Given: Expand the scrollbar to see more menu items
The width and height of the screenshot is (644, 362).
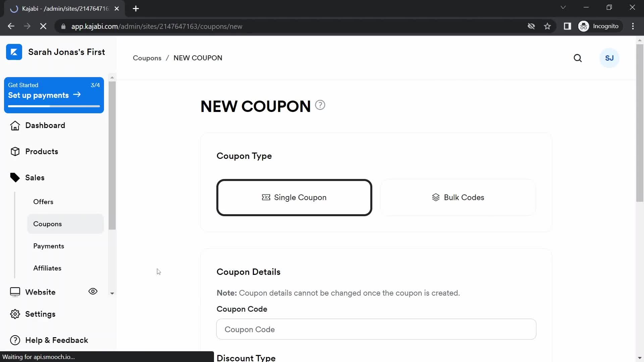Looking at the screenshot, I should coord(112,293).
